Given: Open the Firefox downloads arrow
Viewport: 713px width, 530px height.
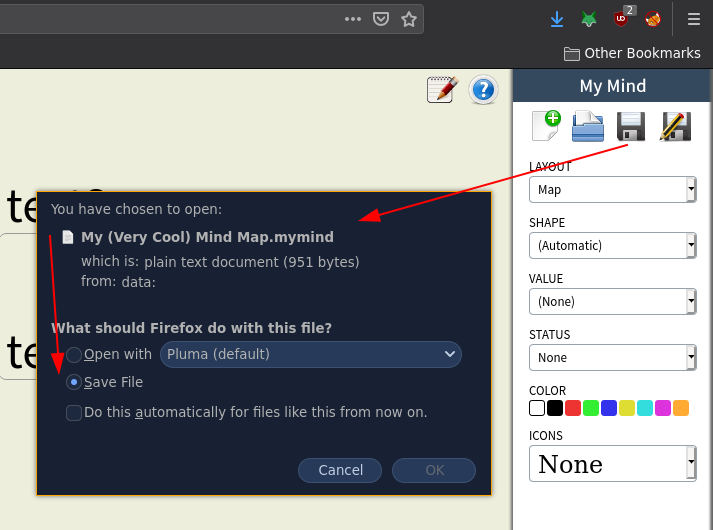Looking at the screenshot, I should point(557,20).
